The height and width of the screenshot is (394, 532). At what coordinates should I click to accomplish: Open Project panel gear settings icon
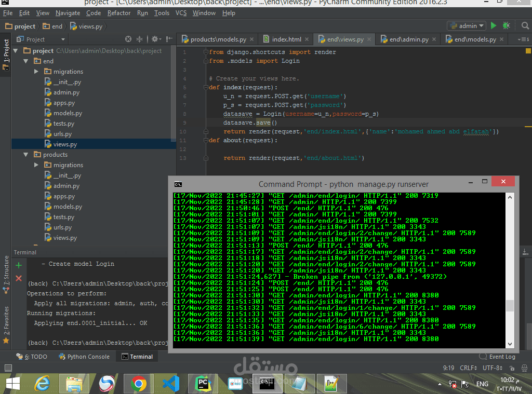tap(154, 39)
